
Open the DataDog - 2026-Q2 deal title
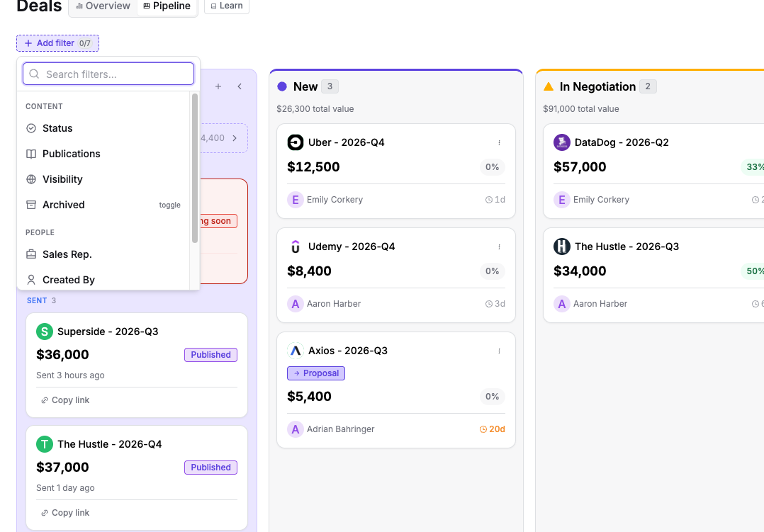point(622,143)
